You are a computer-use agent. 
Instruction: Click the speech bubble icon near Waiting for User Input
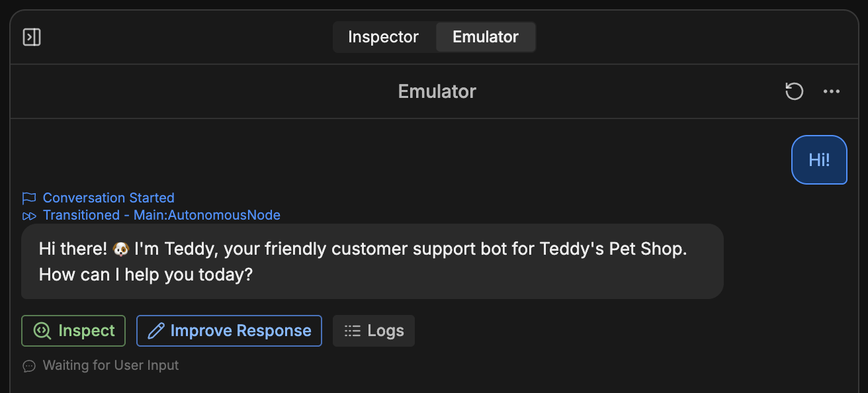tap(28, 365)
